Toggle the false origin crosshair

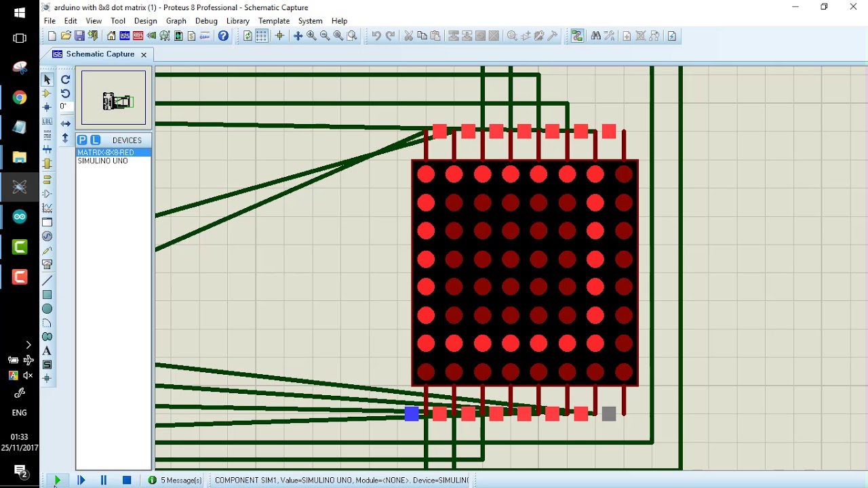pyautogui.click(x=279, y=36)
